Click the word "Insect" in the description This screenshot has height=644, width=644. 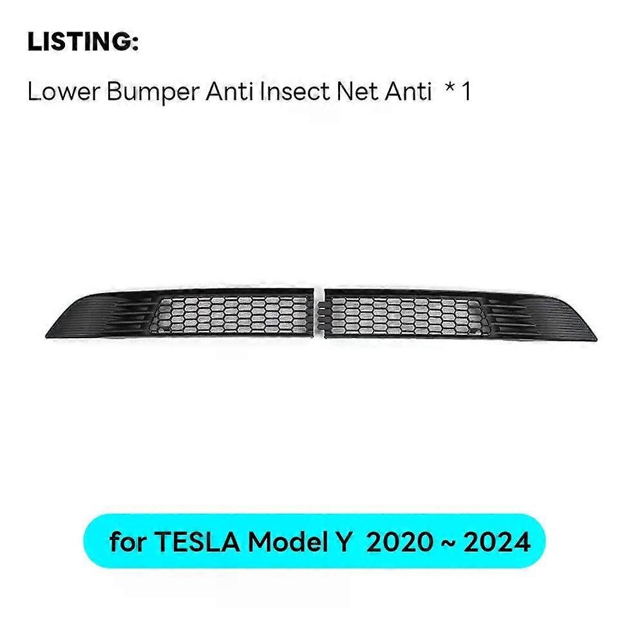coord(295,91)
